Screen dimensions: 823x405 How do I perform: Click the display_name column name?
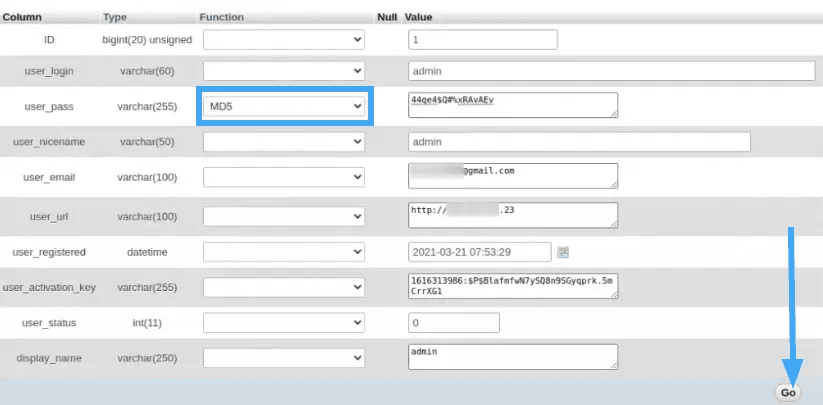pos(49,358)
